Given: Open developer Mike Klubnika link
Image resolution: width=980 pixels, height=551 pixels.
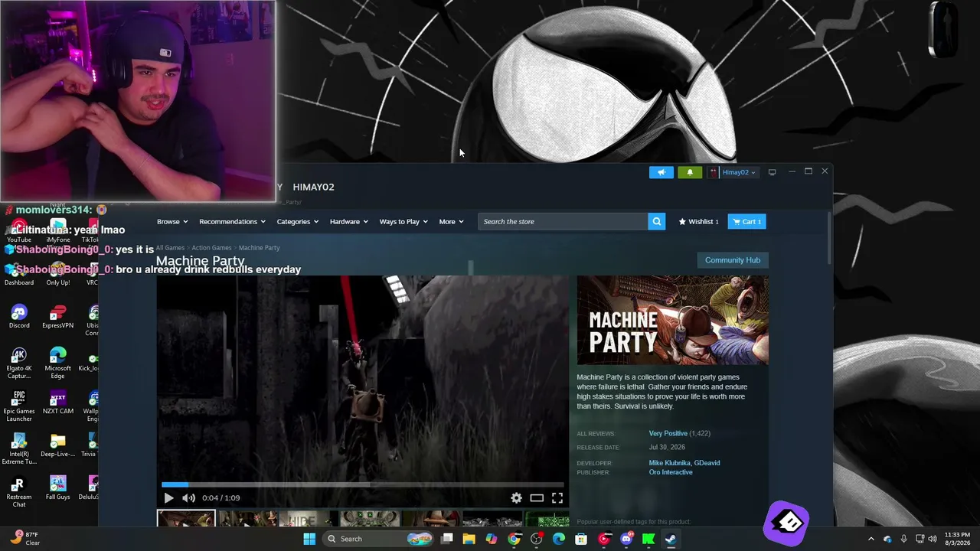Looking at the screenshot, I should pyautogui.click(x=669, y=463).
